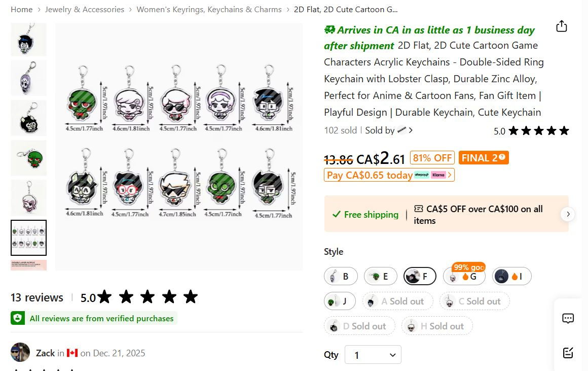The height and width of the screenshot is (371, 588).
Task: Click the share icon
Action: (x=561, y=26)
